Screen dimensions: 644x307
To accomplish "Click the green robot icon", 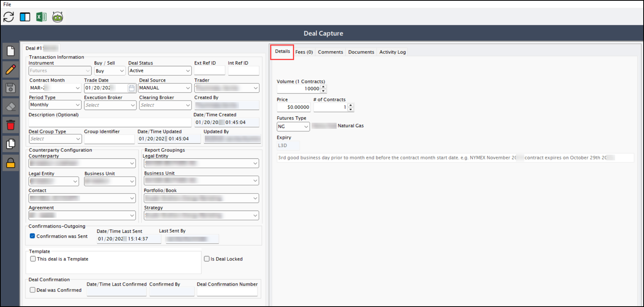I will 58,17.
